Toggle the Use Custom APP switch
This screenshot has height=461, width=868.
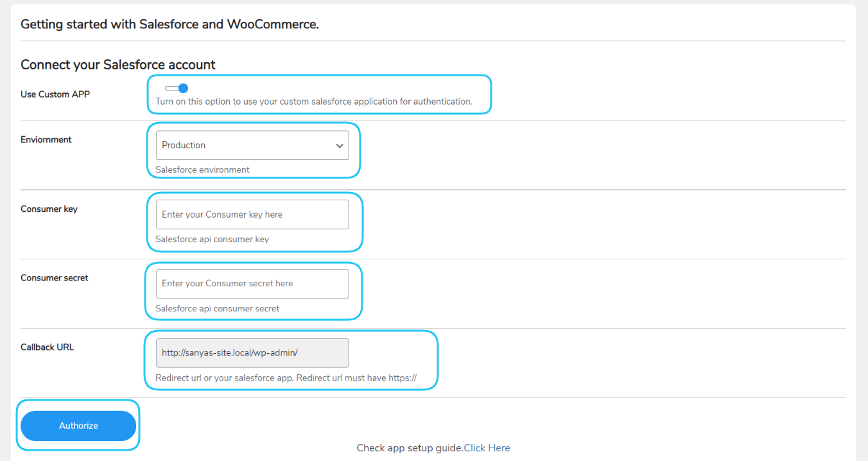[177, 89]
